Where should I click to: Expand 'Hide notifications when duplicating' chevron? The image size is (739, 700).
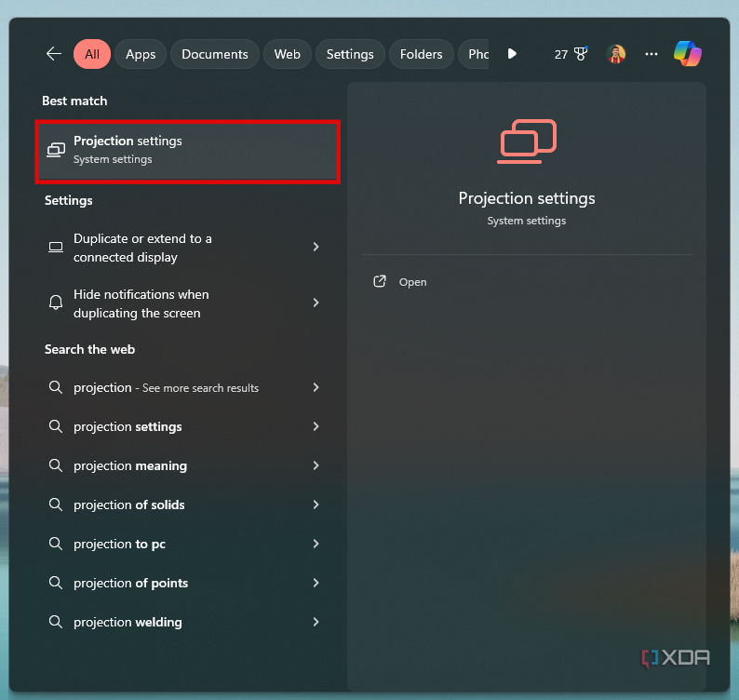point(316,303)
